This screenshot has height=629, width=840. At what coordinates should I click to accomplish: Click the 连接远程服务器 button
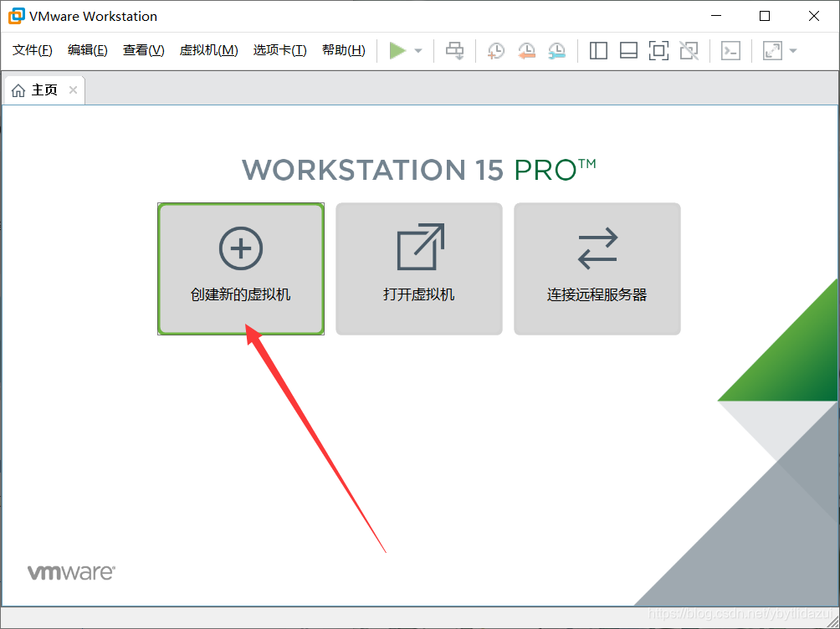pos(597,269)
